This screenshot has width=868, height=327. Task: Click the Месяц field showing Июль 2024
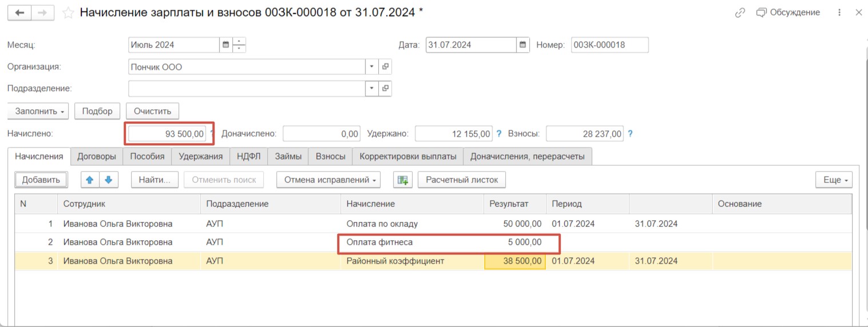(x=174, y=45)
